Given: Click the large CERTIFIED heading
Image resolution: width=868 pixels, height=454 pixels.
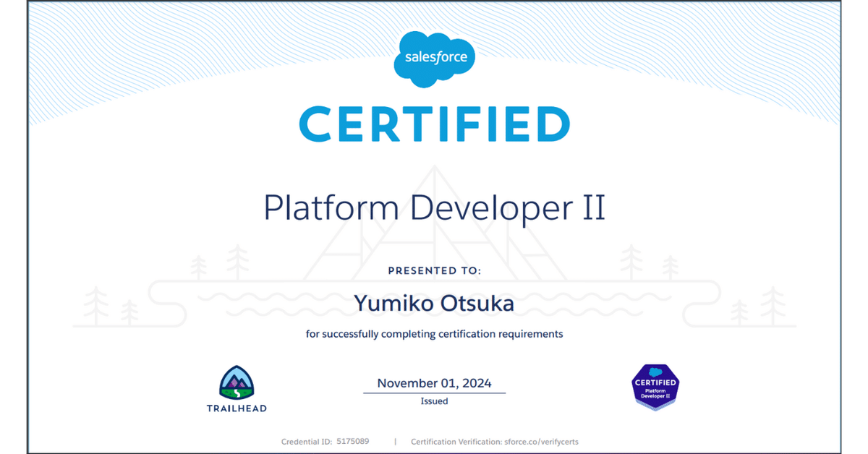Looking at the screenshot, I should [x=434, y=124].
